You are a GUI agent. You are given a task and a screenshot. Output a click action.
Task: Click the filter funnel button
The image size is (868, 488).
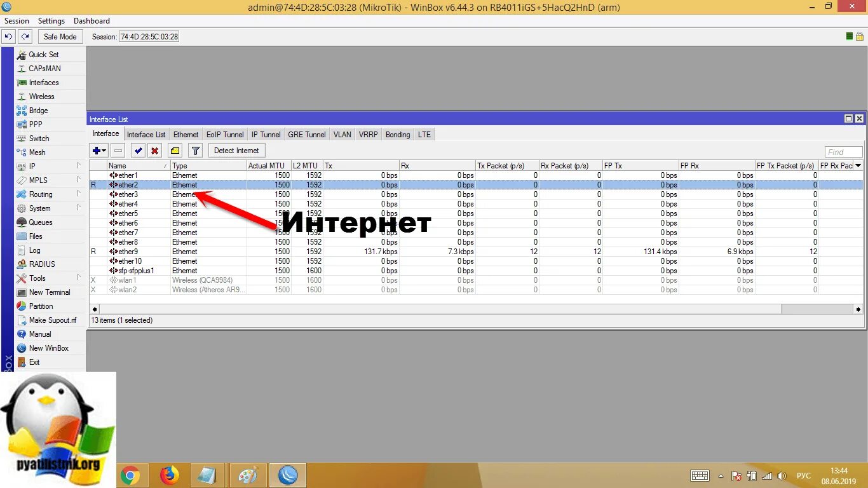[196, 151]
